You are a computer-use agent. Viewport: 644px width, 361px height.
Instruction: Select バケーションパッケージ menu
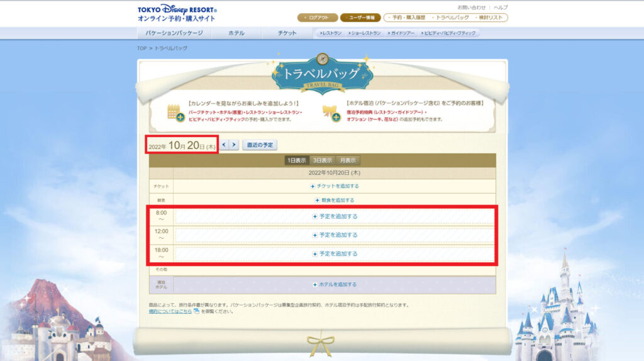[174, 33]
